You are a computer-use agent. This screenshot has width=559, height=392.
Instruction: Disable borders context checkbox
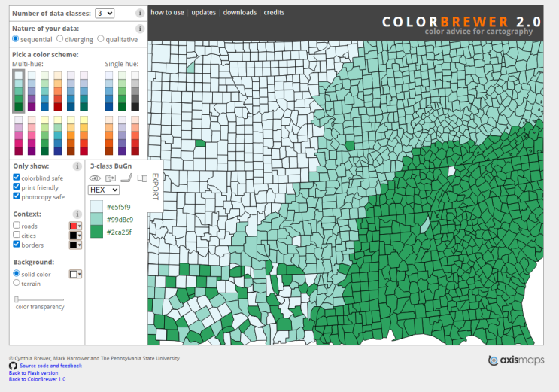tap(17, 244)
